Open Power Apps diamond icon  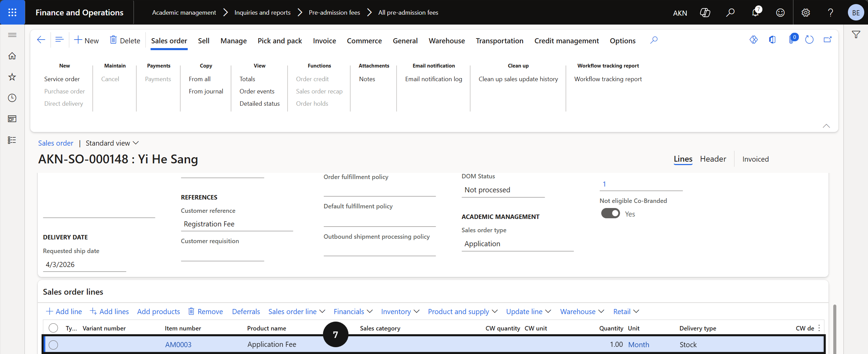[x=754, y=40]
